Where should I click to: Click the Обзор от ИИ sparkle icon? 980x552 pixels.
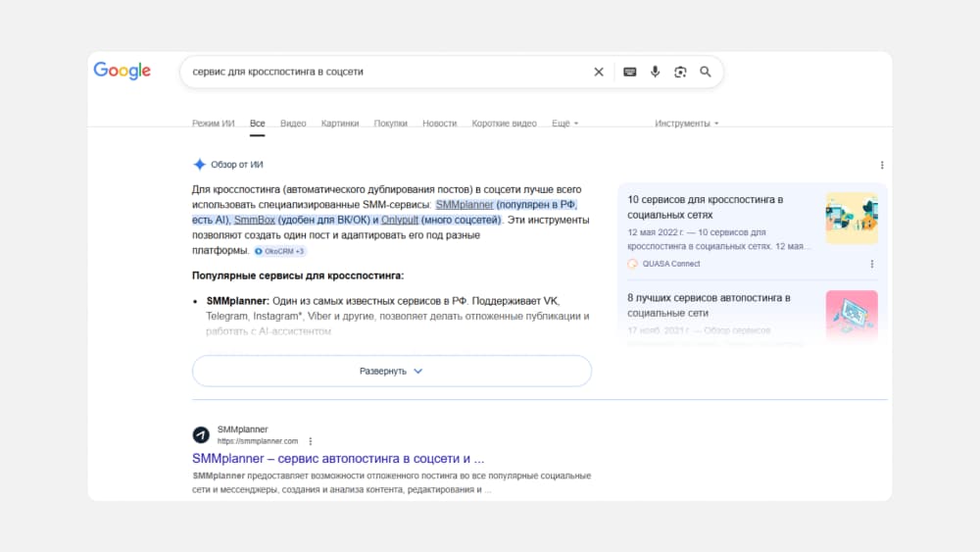point(199,165)
